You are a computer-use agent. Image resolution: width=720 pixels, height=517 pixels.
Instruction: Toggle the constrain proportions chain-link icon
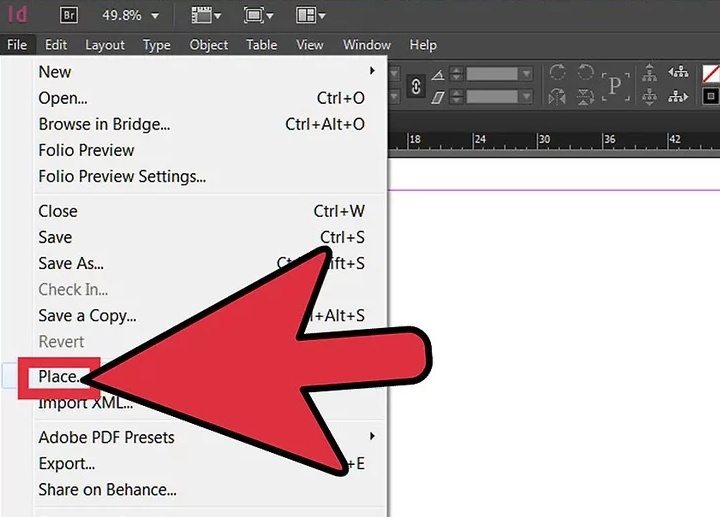(416, 86)
